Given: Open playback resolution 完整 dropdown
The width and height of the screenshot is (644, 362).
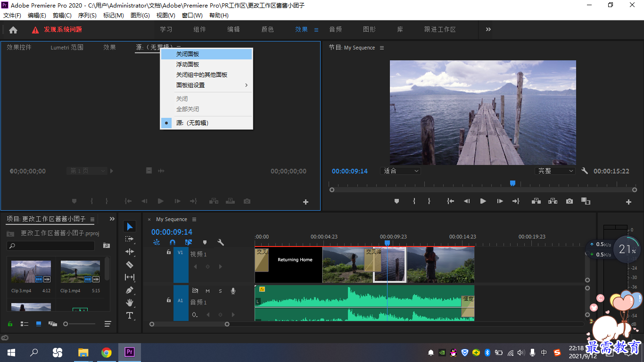Looking at the screenshot, I should click(555, 171).
